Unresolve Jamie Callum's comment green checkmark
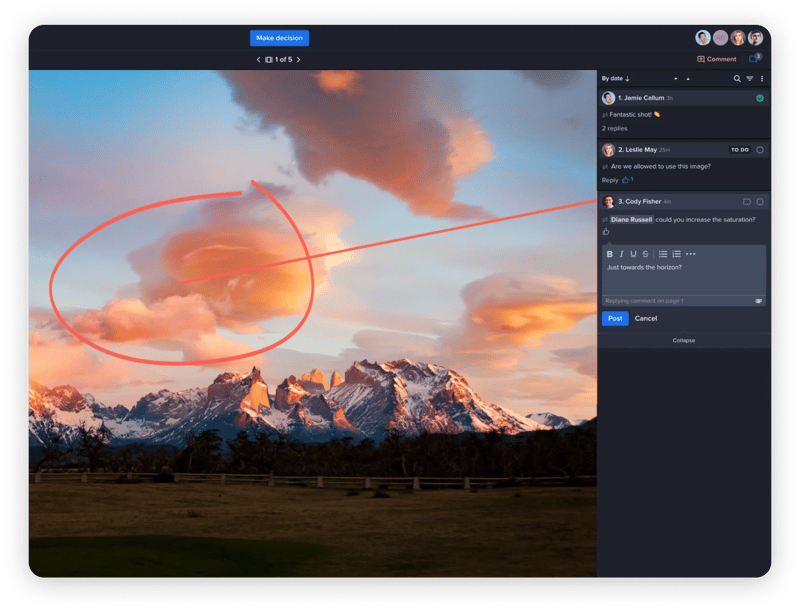 click(x=760, y=98)
